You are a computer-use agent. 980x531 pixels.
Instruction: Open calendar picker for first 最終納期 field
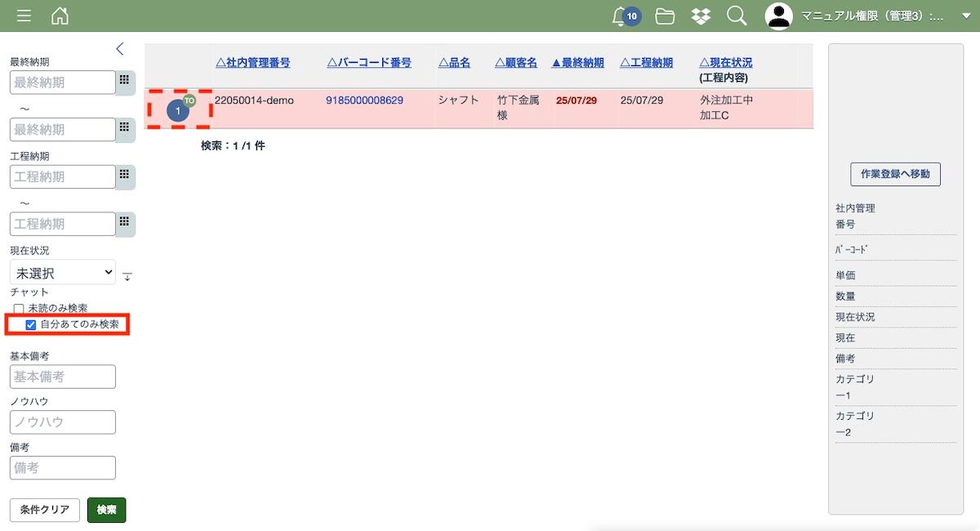124,81
